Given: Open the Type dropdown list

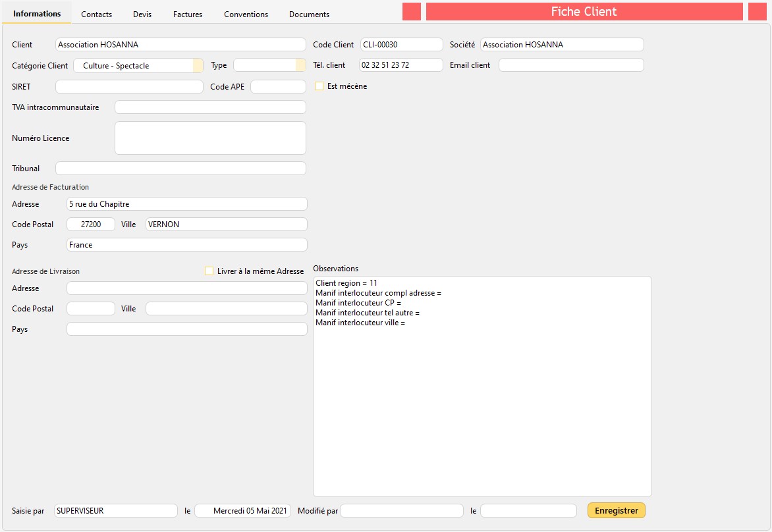Looking at the screenshot, I should (301, 66).
